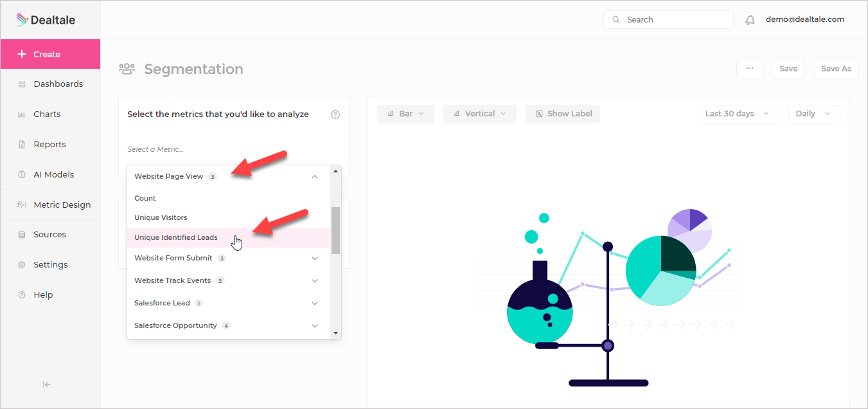Expand the Website Form Submit group
868x409 pixels.
coord(315,258)
